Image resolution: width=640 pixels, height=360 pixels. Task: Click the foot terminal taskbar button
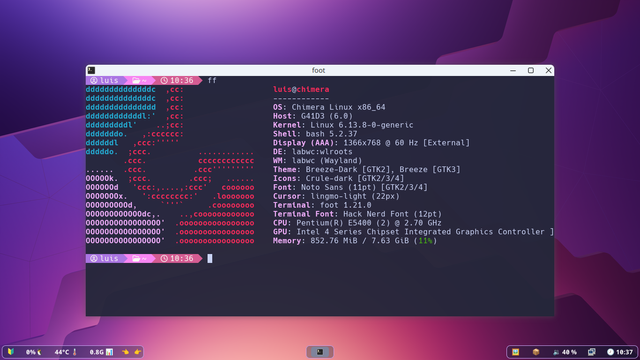click(320, 352)
